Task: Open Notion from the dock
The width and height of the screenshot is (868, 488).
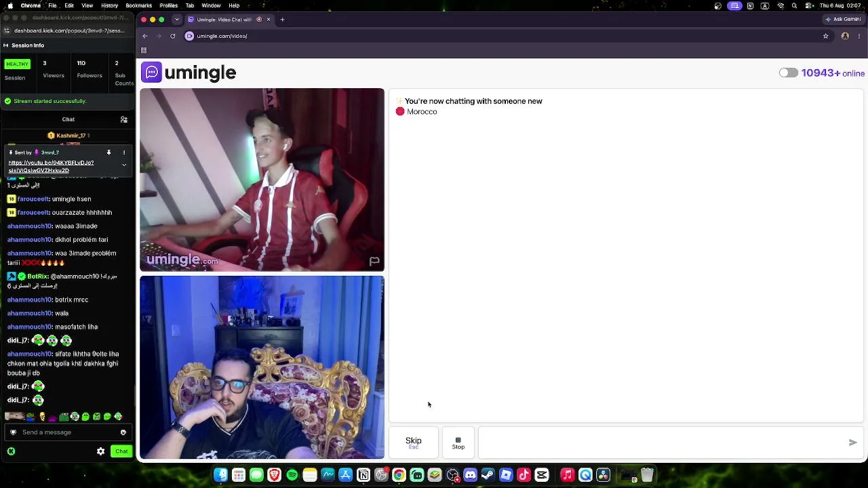Action: [x=363, y=475]
